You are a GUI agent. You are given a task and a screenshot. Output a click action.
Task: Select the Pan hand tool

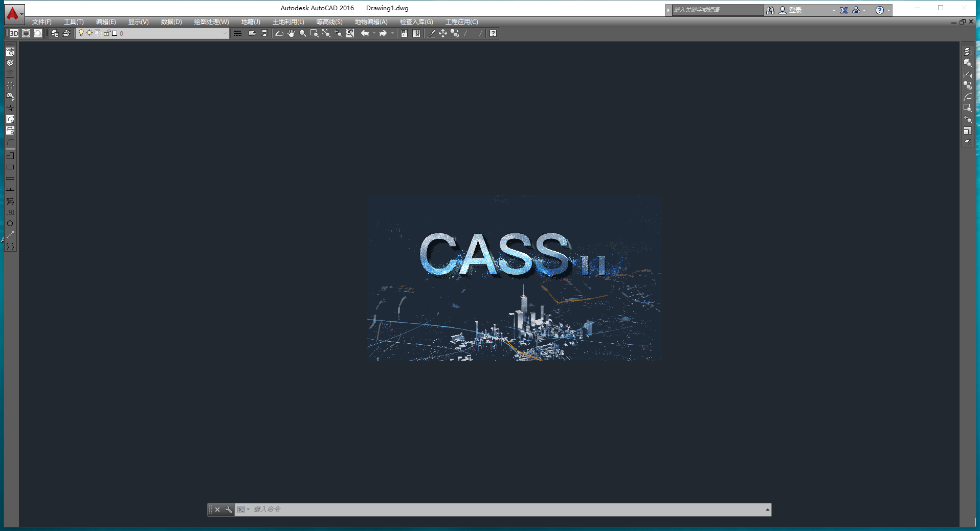pyautogui.click(x=291, y=33)
